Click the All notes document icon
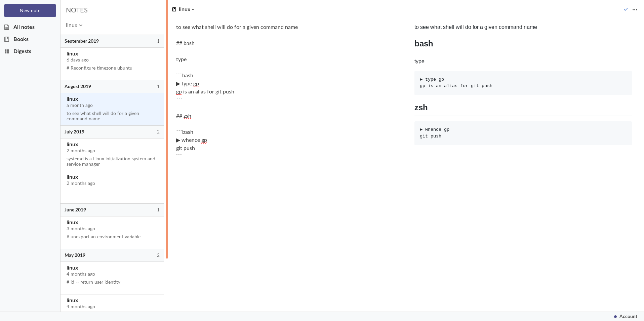This screenshot has height=321, width=644. 7,27
